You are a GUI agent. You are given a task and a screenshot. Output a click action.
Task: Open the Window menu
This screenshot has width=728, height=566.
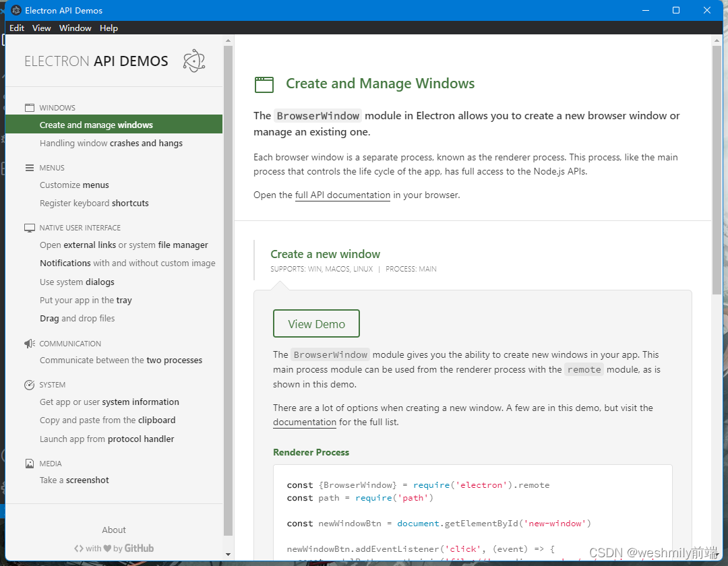pos(75,28)
